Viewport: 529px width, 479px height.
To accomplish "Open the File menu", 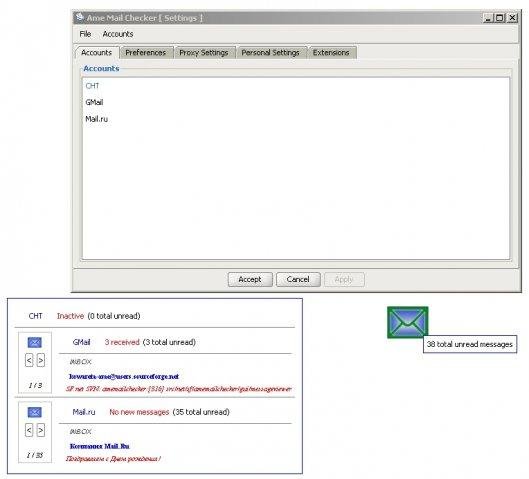I will point(85,34).
